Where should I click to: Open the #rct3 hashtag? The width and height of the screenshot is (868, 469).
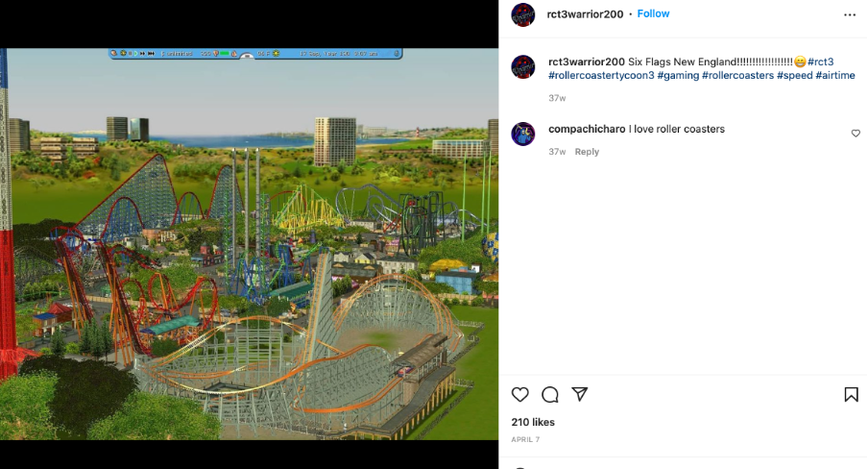[x=820, y=62]
